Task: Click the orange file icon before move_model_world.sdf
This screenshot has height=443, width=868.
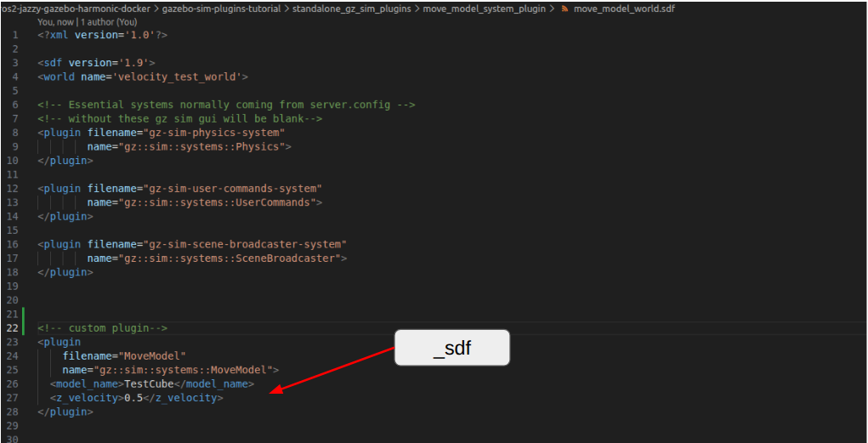Action: point(565,9)
